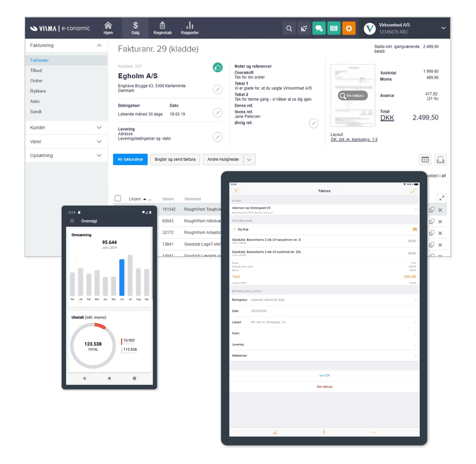Tap the hamburger menu in Oversigt phone app

click(x=72, y=221)
